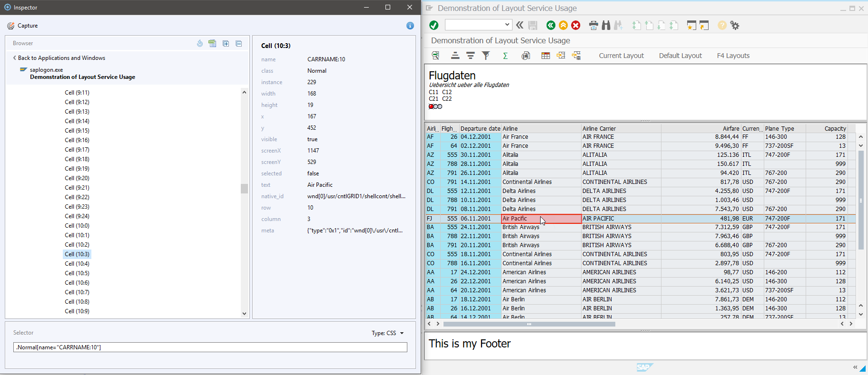Click the green checkmark Enter button in SAP
This screenshot has height=375, width=868.
pos(434,25)
